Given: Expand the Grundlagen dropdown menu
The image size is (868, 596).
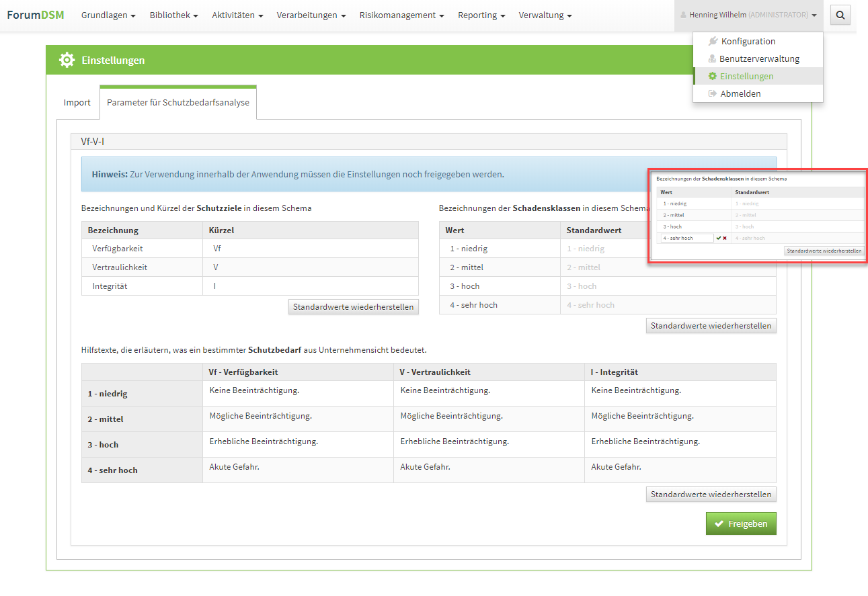Looking at the screenshot, I should pos(108,15).
